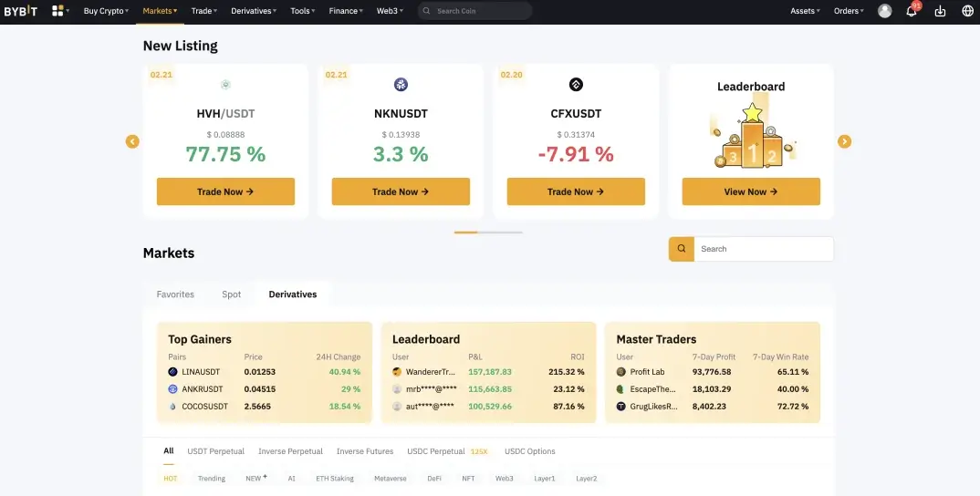Click the aut****@**** user avatar
Viewport: 980px width, 496px height.
(397, 407)
